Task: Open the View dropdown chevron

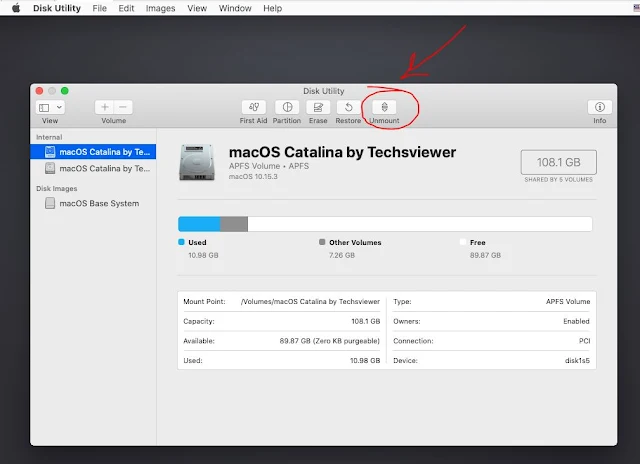Action: [59, 107]
